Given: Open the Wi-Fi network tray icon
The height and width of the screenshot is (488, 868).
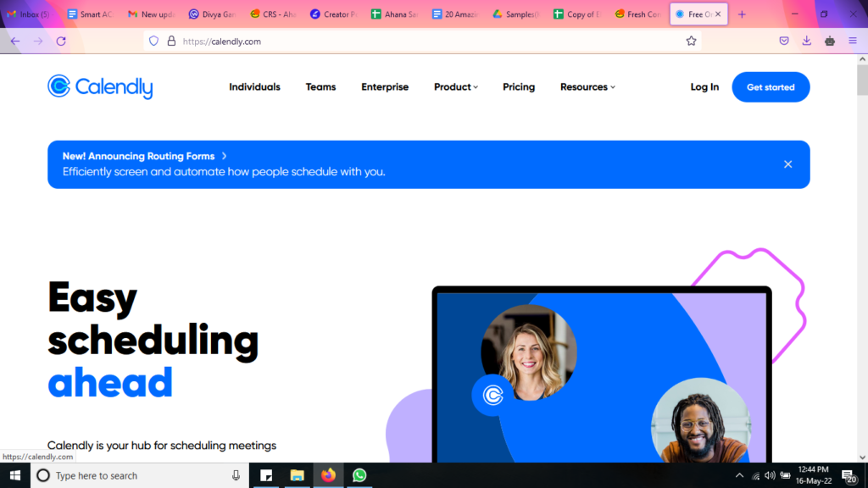Looking at the screenshot, I should pyautogui.click(x=755, y=475).
